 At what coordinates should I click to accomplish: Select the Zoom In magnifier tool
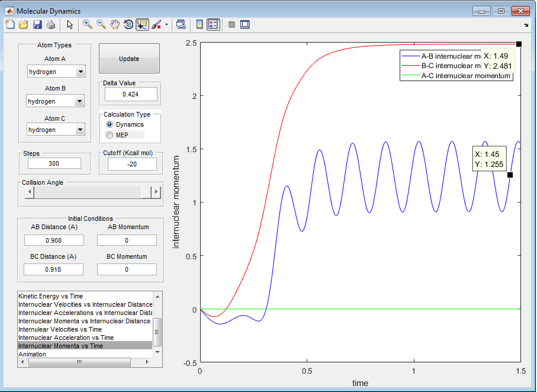point(87,25)
